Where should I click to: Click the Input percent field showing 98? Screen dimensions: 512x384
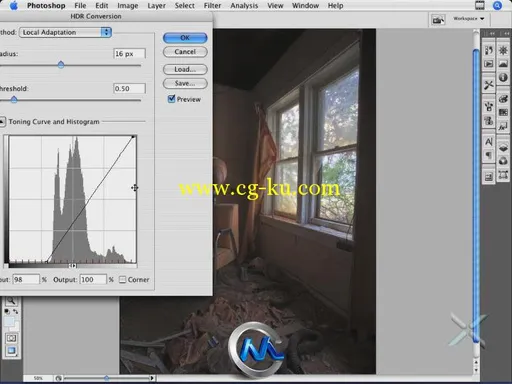(x=26, y=279)
